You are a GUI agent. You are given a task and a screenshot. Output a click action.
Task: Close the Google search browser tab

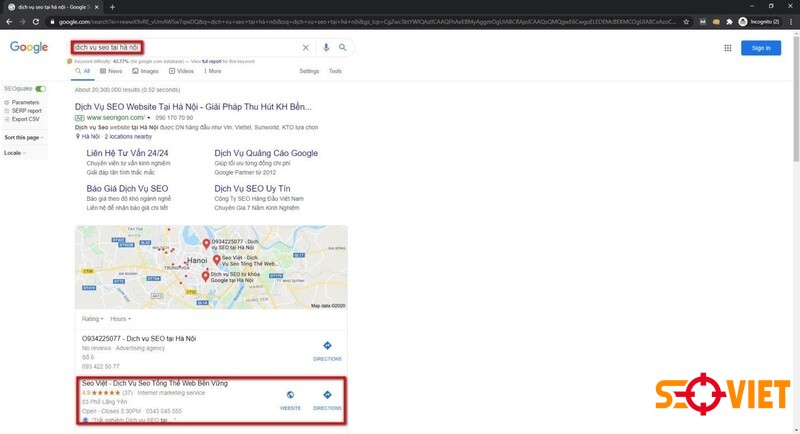tap(96, 7)
